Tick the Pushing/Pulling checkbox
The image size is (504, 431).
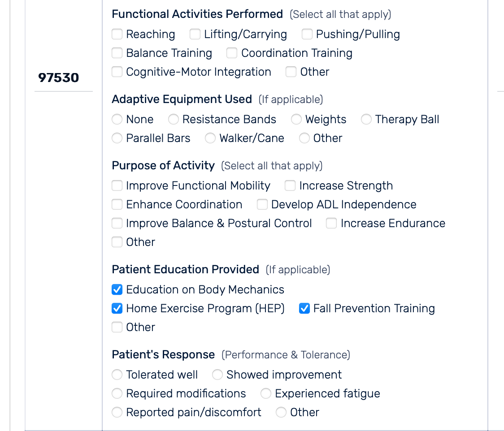point(307,34)
